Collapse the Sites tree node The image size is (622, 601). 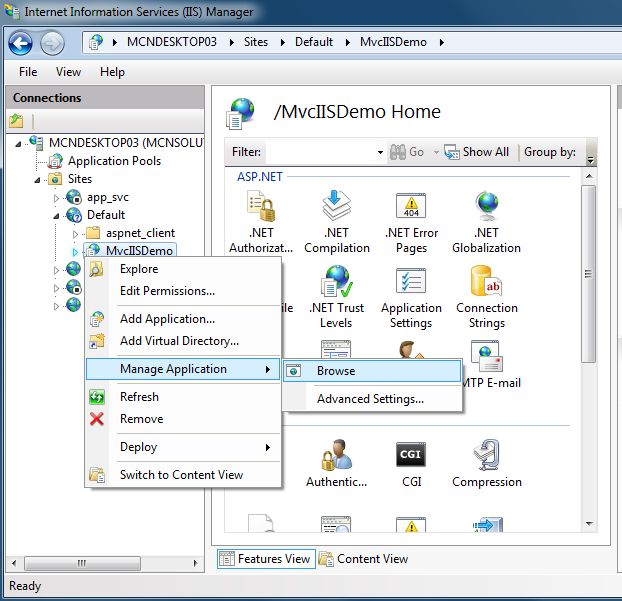(x=37, y=180)
